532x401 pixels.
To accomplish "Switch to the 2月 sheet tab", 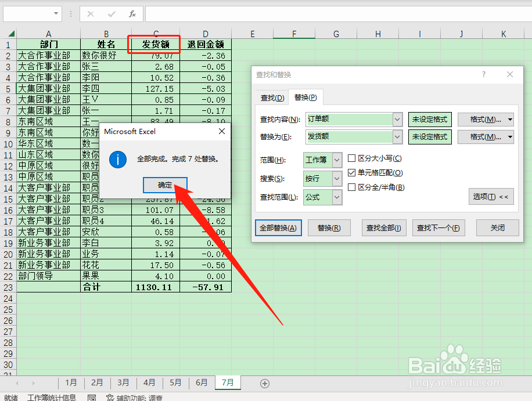I will click(x=97, y=382).
